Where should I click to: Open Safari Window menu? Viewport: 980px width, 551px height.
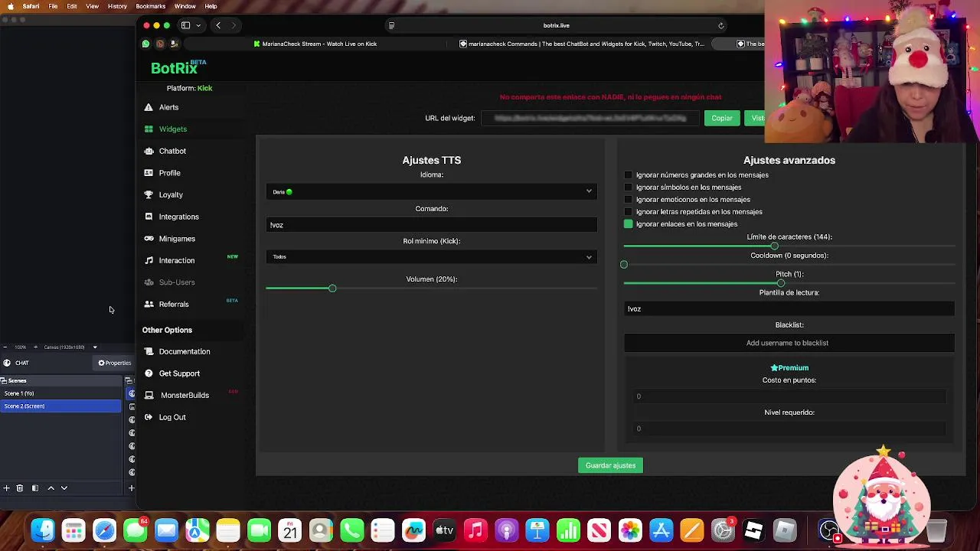click(x=185, y=6)
